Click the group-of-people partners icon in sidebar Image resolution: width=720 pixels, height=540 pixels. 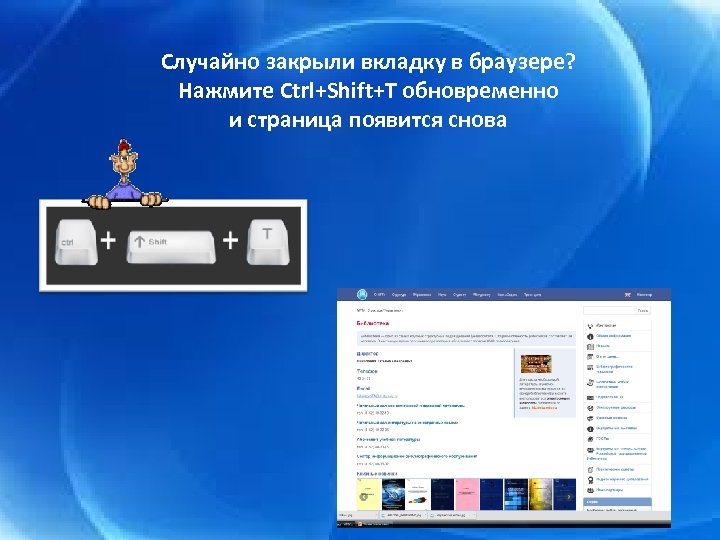pyautogui.click(x=591, y=490)
